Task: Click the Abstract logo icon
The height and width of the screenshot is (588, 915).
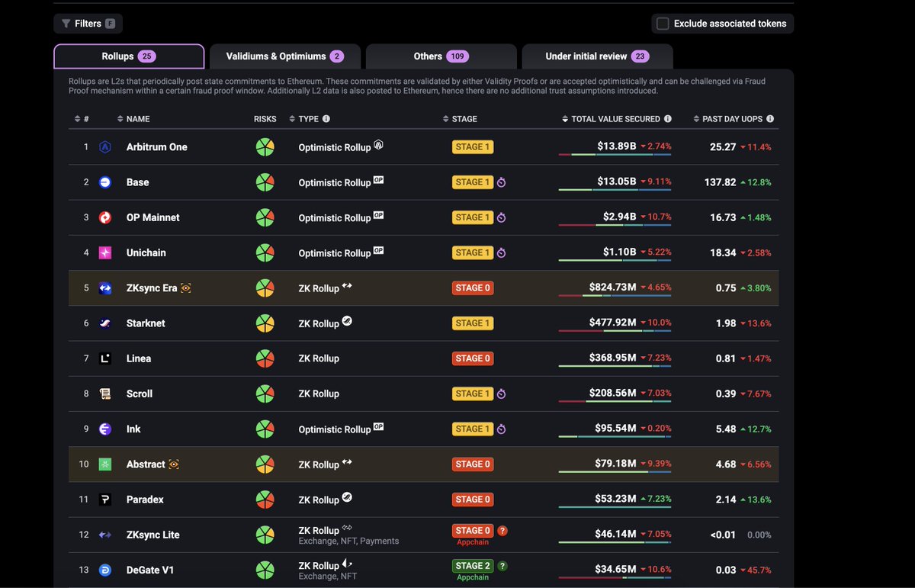Action: 105,464
